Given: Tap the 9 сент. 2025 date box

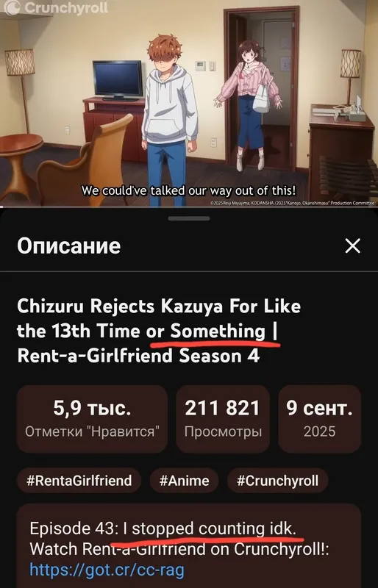Looking at the screenshot, I should click(x=319, y=419).
